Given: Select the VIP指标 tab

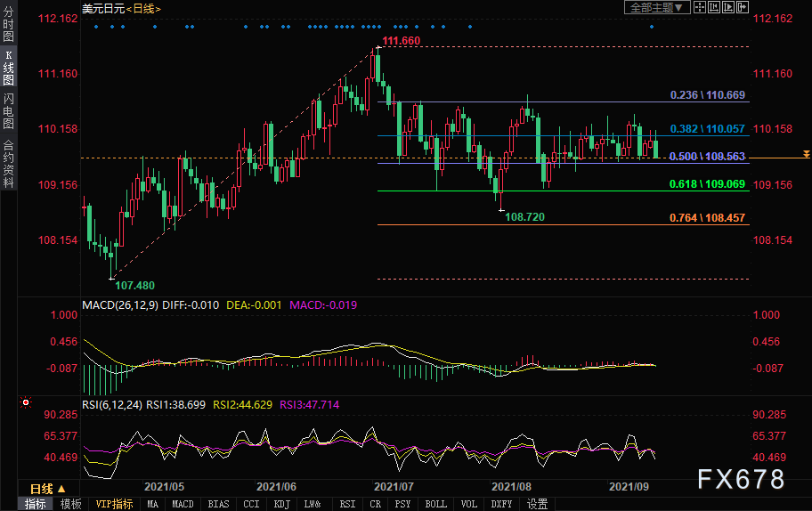Looking at the screenshot, I should [115, 504].
